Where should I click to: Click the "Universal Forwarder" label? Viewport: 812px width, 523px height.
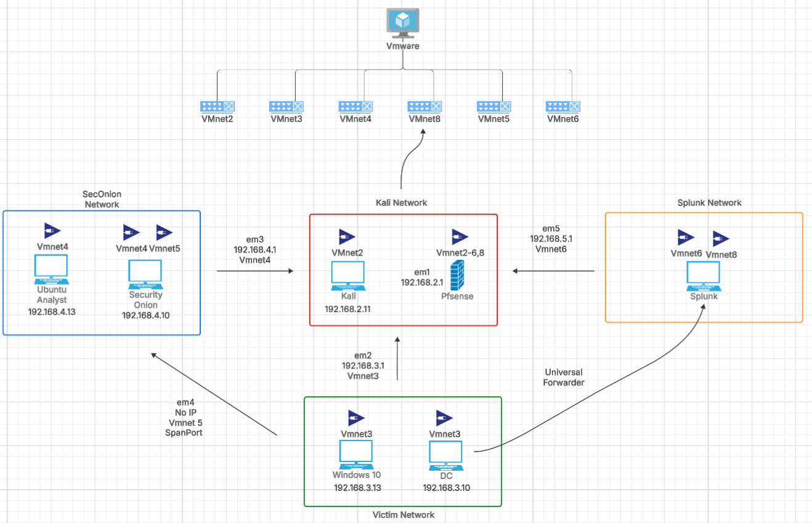[564, 377]
